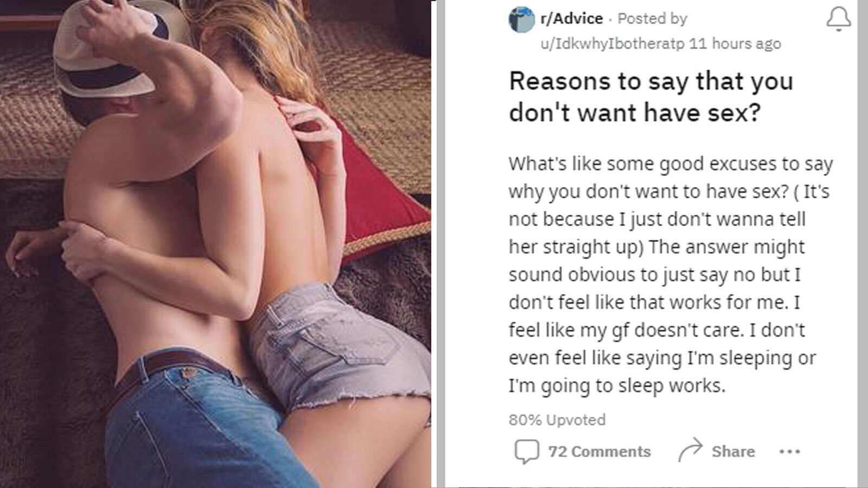The image size is (868, 488).
Task: Click the post body paragraph text
Action: pos(671,274)
